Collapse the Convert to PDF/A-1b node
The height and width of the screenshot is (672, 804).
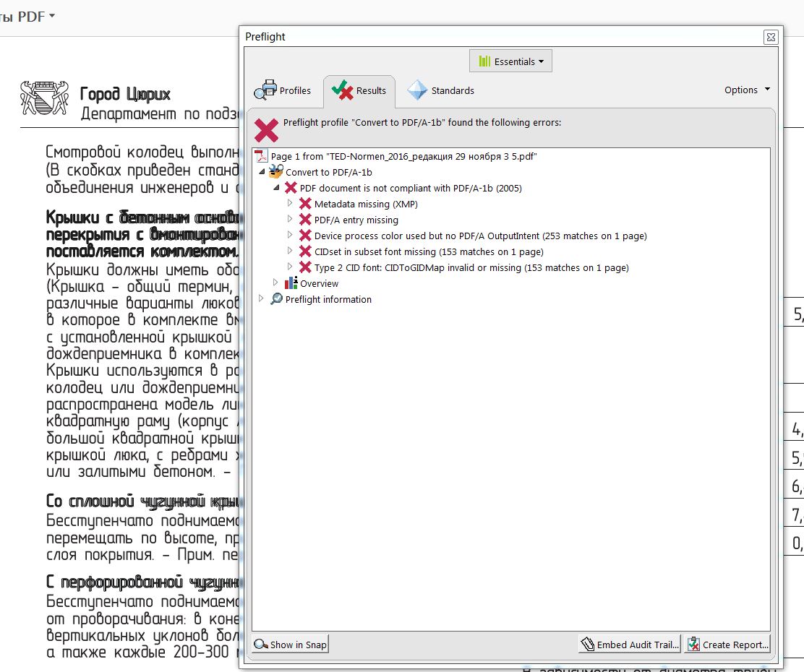[x=262, y=172]
